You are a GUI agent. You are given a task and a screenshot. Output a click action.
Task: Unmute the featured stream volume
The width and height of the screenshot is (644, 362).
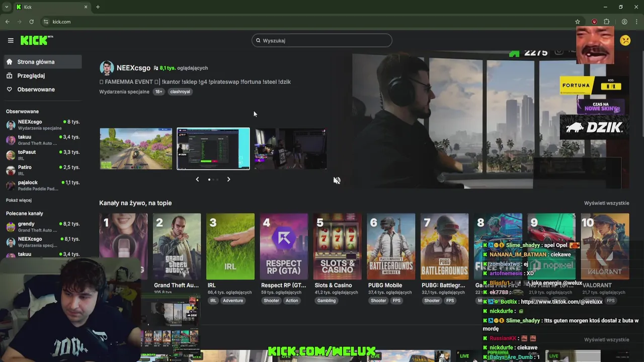[337, 180]
